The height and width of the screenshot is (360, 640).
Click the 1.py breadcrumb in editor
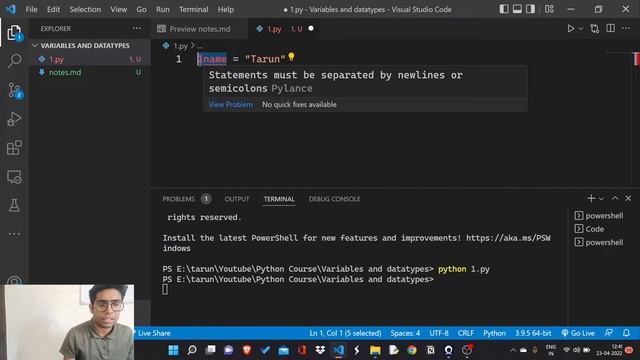pyautogui.click(x=180, y=46)
